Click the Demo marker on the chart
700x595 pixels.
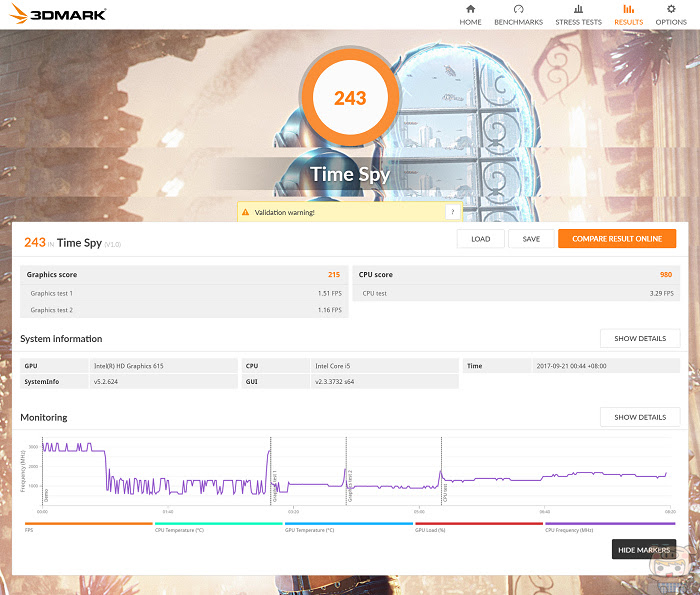pyautogui.click(x=46, y=495)
